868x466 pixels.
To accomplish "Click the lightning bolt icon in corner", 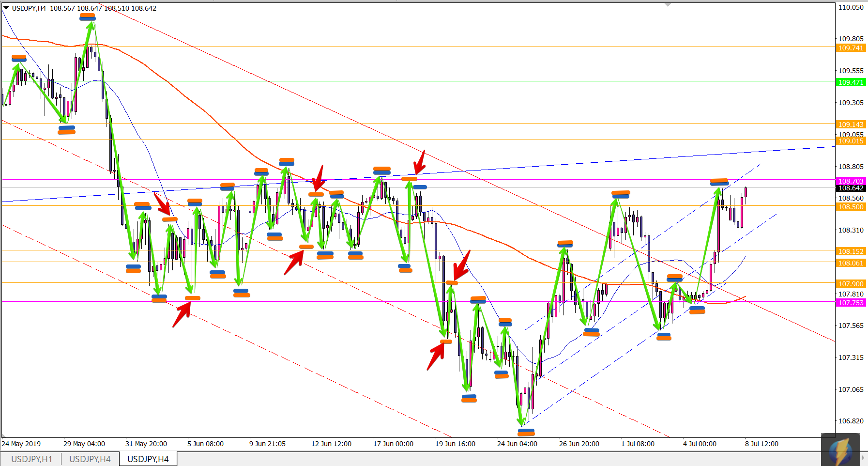I will (840, 450).
